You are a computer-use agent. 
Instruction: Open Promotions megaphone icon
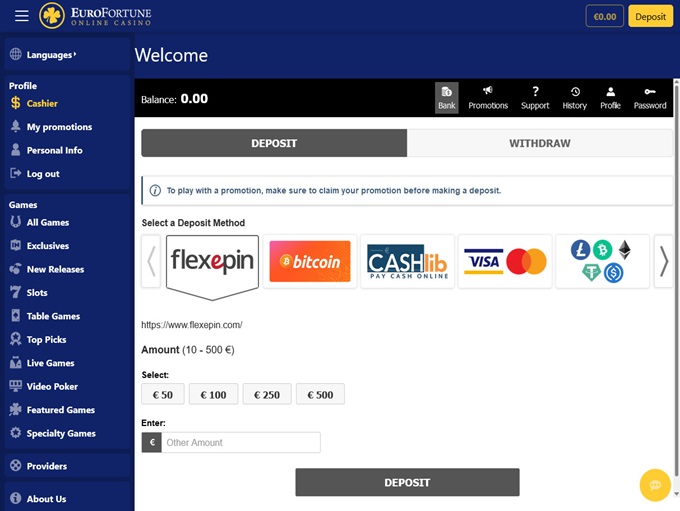tap(488, 98)
